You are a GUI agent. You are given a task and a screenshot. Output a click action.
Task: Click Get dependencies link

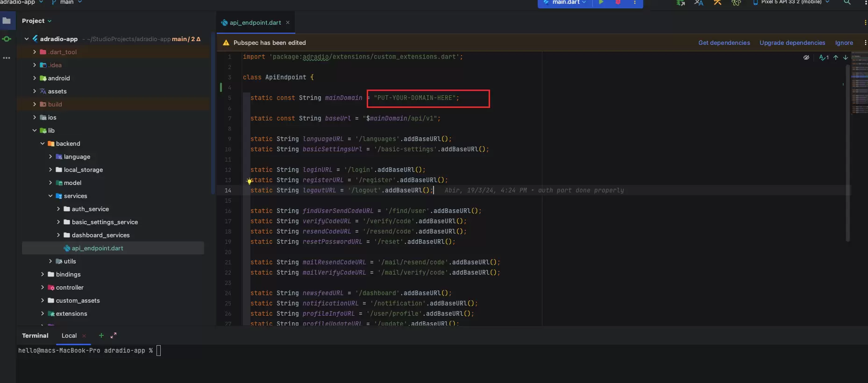coord(724,43)
